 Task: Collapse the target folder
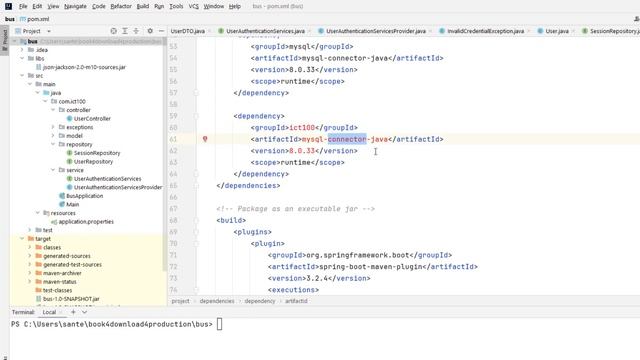click(x=22, y=238)
